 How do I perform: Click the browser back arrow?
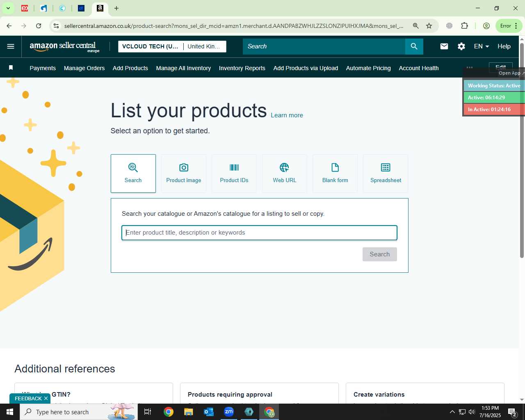coord(9,26)
